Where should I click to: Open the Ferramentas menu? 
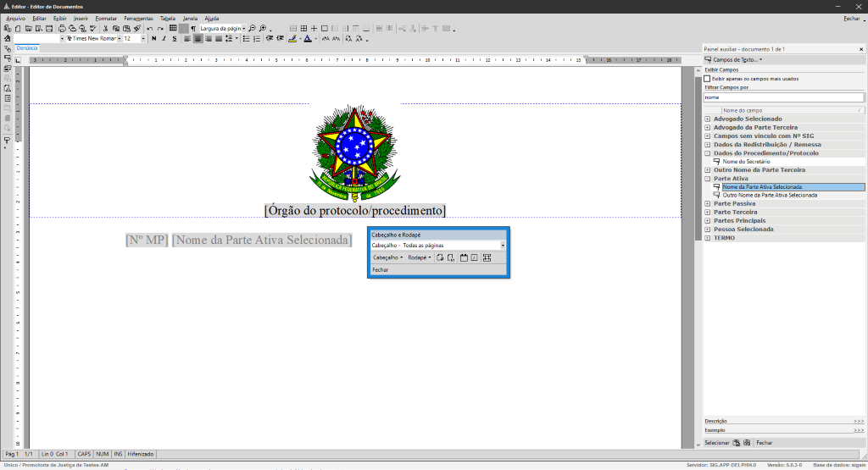point(138,19)
